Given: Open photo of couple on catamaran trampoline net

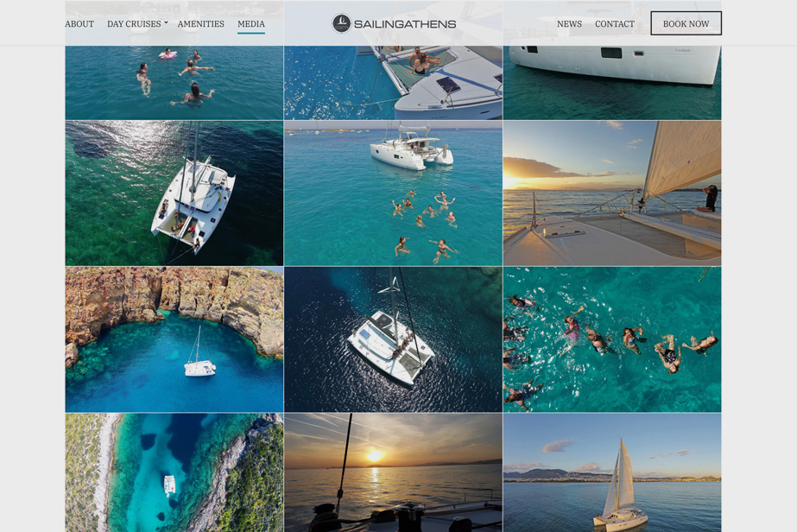Looking at the screenshot, I should tap(393, 82).
